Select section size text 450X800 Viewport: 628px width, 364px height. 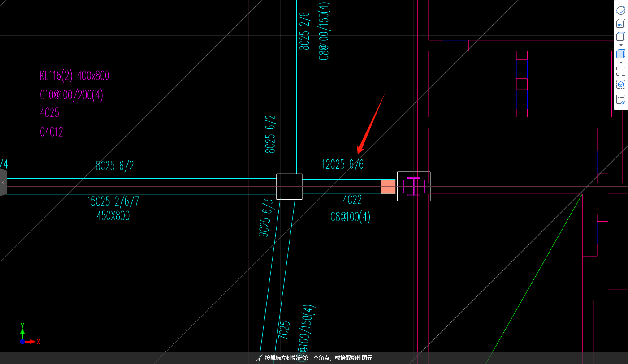coord(113,216)
